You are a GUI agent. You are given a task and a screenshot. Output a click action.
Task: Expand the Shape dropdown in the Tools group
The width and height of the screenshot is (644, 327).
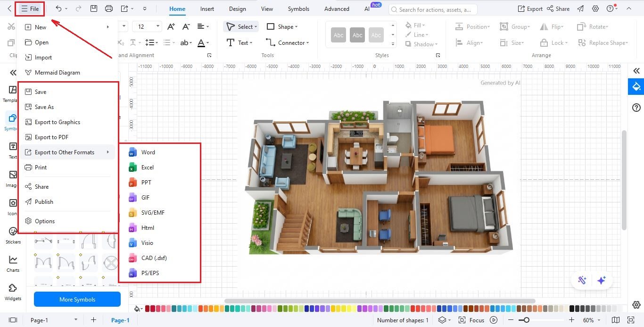point(282,26)
